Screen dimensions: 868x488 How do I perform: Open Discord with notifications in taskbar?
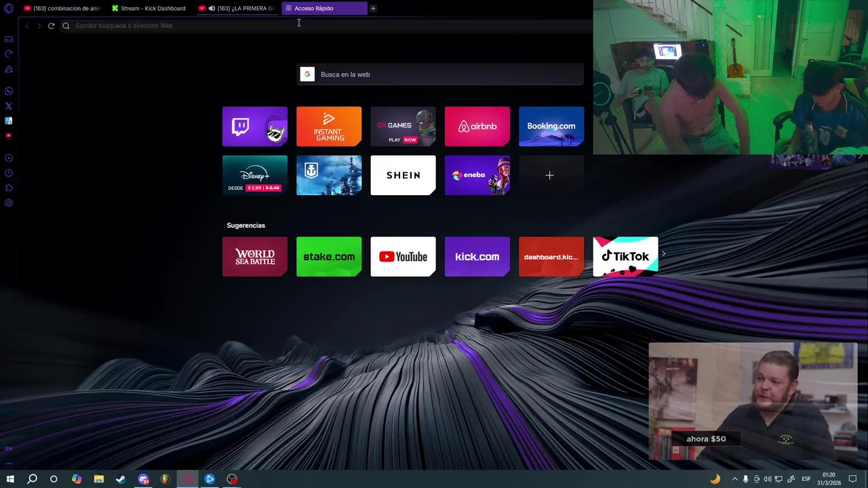143,479
